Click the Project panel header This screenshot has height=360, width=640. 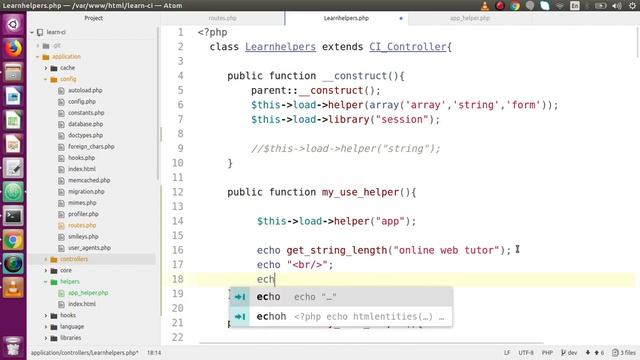(x=93, y=18)
